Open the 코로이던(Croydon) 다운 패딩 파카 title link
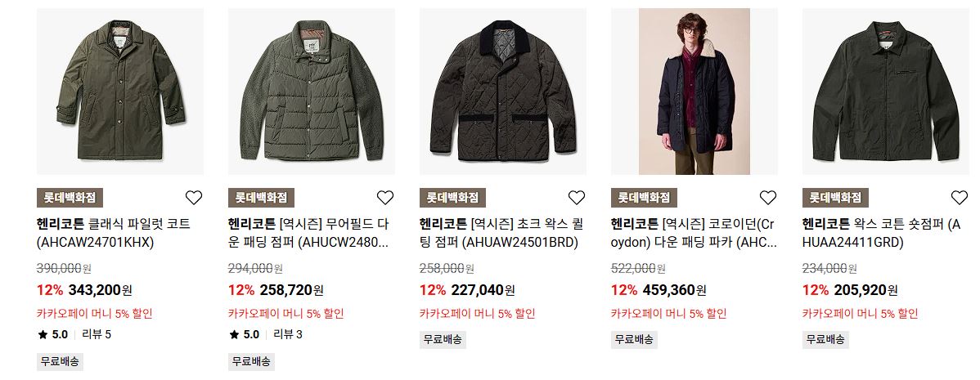 click(694, 234)
